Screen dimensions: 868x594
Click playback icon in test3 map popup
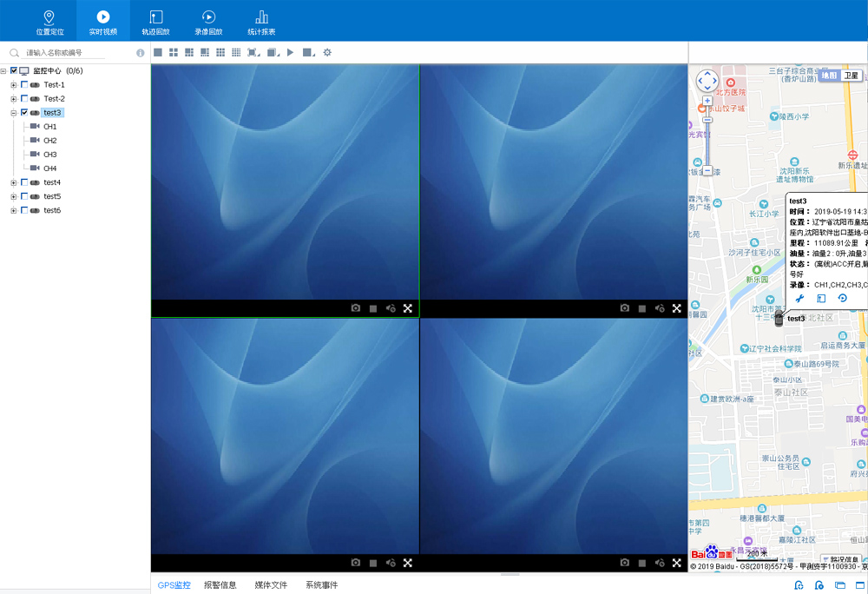(x=842, y=299)
